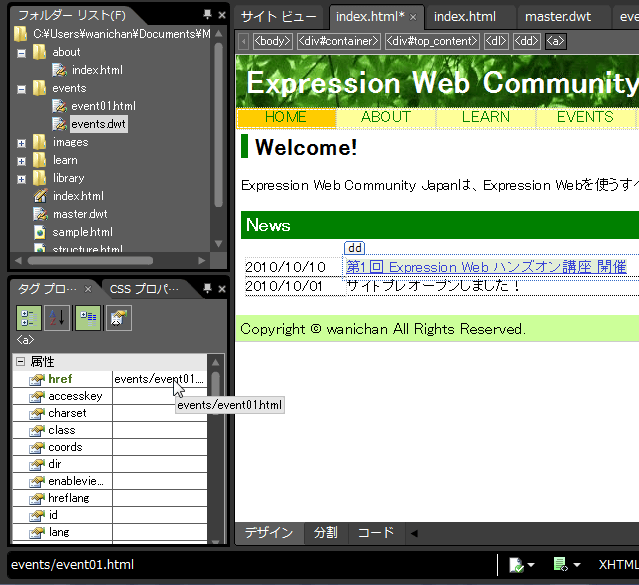Click the class attribute value field
The image size is (639, 585).
click(159, 430)
